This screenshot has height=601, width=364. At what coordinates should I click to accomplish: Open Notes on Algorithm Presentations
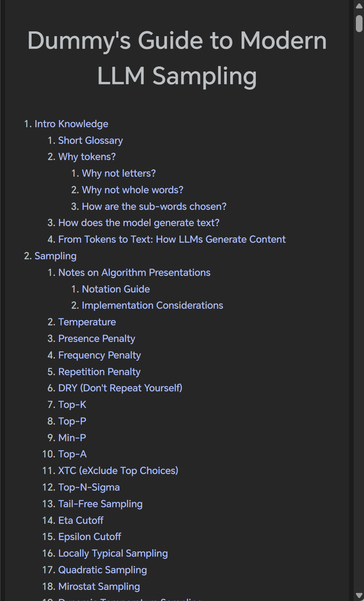click(x=134, y=273)
